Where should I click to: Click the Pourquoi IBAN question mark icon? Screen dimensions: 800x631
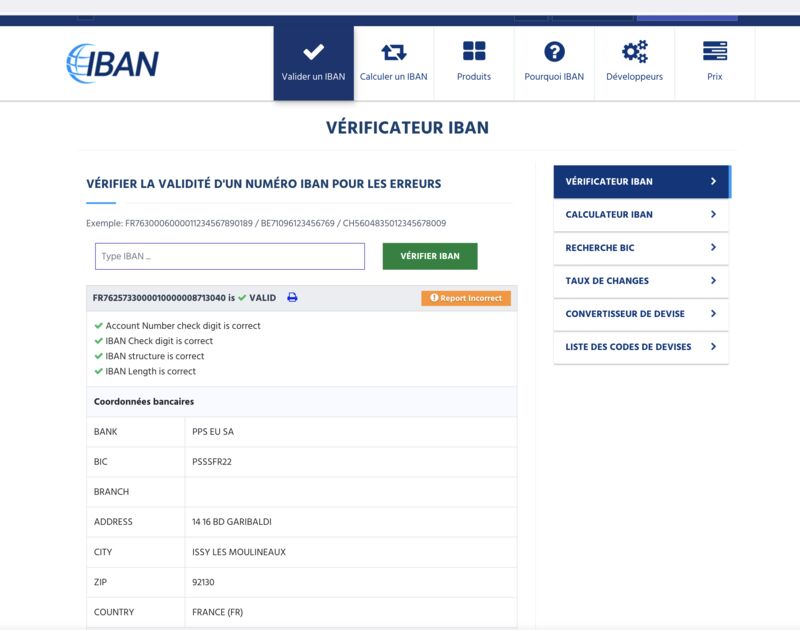pyautogui.click(x=554, y=52)
